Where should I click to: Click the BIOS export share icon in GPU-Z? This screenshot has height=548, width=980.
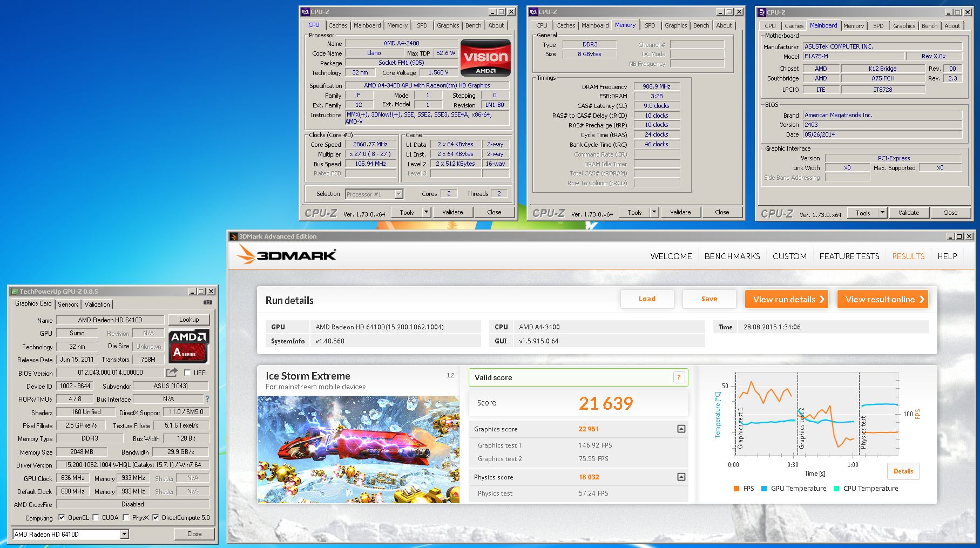[x=172, y=372]
